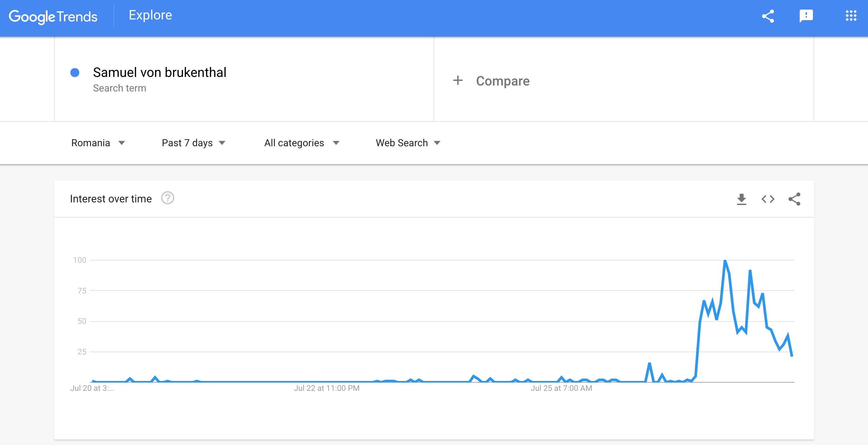Viewport: 868px width, 445px height.
Task: Click the share icon in top header
Action: [768, 16]
